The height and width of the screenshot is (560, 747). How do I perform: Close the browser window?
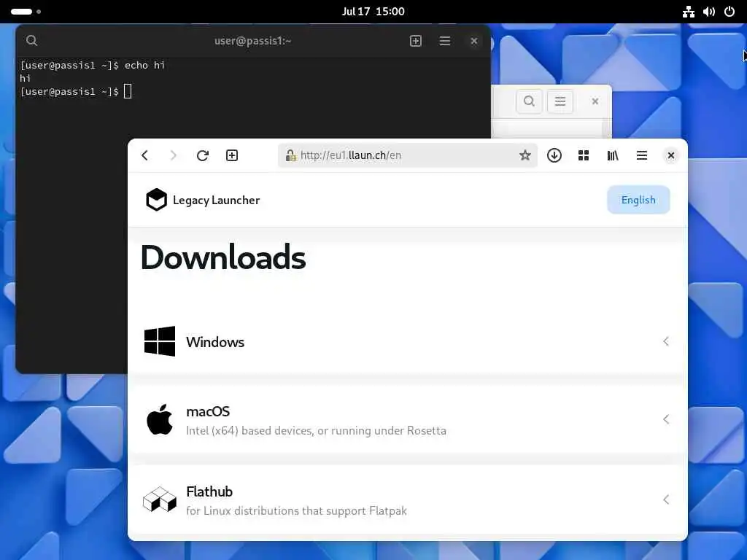[671, 155]
